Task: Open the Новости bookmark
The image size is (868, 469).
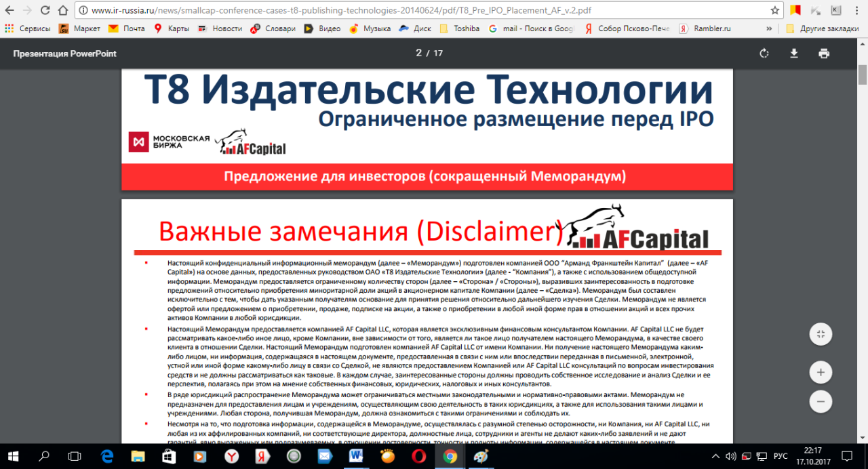Action: pos(220,28)
